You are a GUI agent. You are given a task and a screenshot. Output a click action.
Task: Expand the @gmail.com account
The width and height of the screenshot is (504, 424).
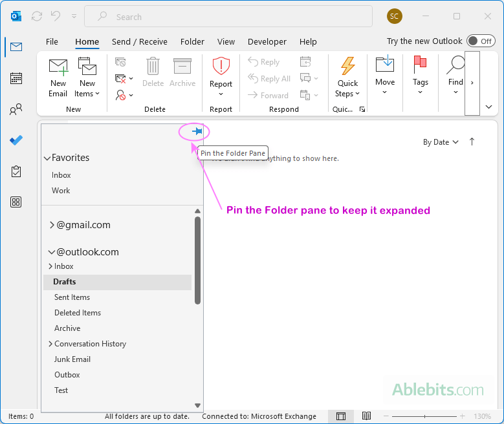pyautogui.click(x=52, y=225)
